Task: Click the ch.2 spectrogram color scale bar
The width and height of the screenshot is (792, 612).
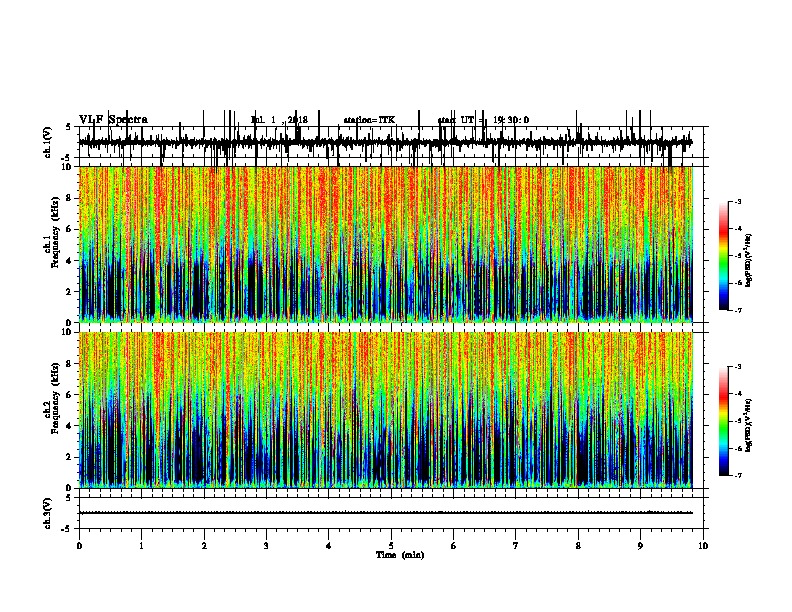Action: click(x=724, y=421)
